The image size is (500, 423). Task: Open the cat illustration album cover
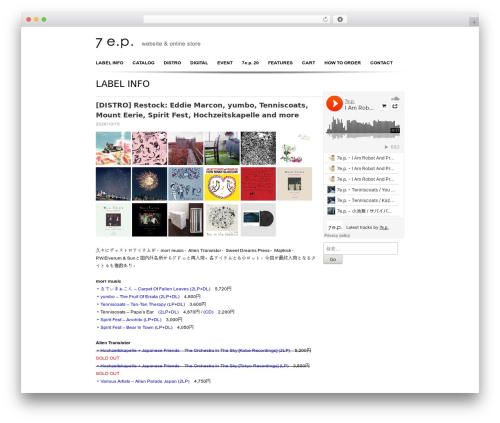pyautogui.click(x=113, y=148)
